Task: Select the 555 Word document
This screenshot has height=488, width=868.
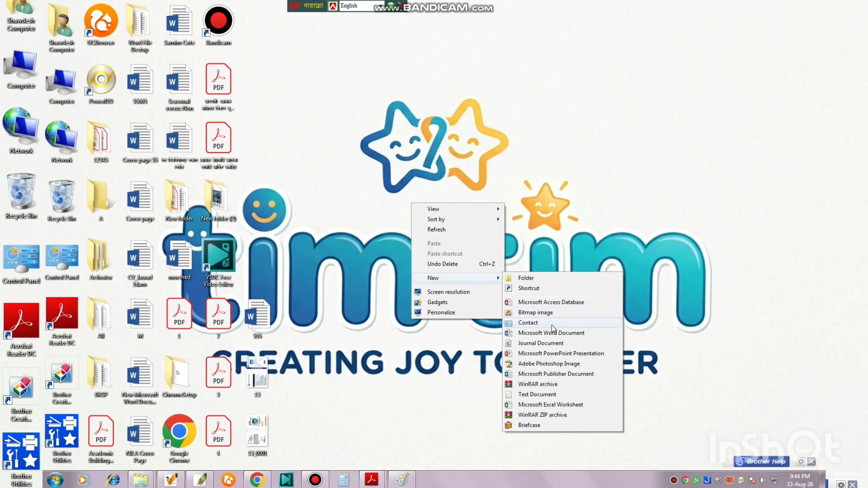Action: [257, 319]
